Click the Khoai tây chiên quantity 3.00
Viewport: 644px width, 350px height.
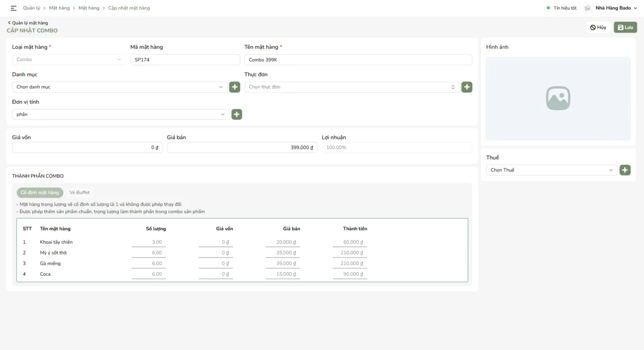[x=149, y=242]
